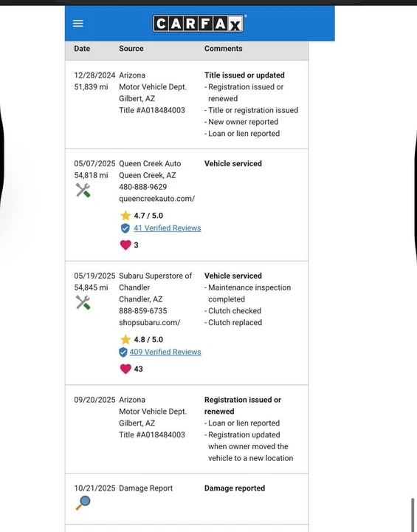
Task: Click the star rating icon for 4.8 / 5.0
Action: pos(125,339)
